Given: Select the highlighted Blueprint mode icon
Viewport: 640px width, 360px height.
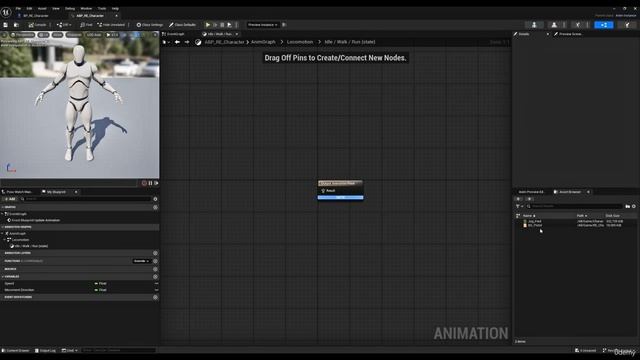Looking at the screenshot, I should 604,25.
